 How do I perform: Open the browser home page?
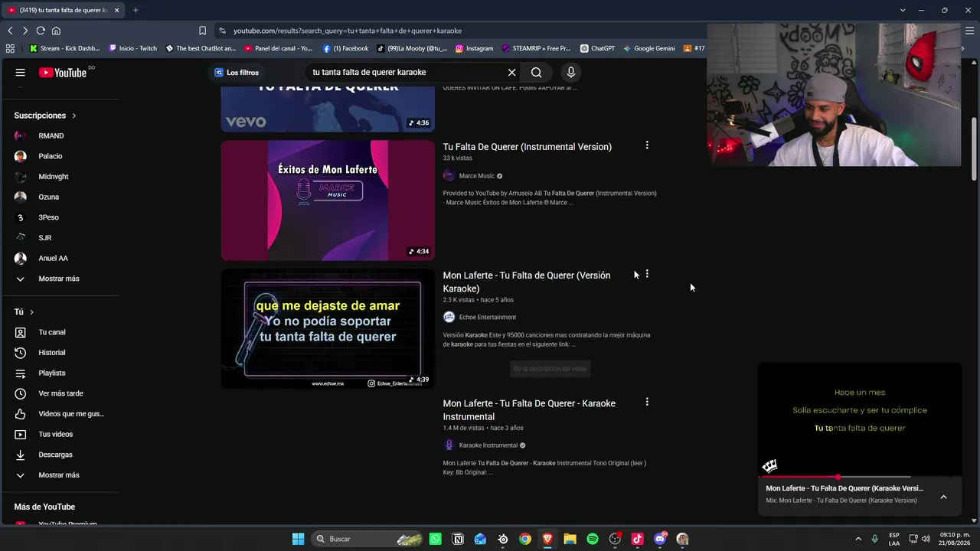tap(56, 31)
